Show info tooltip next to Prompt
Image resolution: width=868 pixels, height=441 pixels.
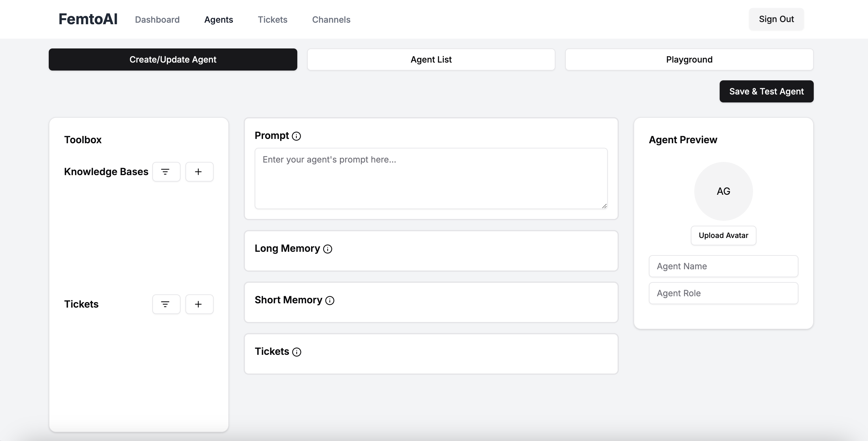pyautogui.click(x=296, y=136)
